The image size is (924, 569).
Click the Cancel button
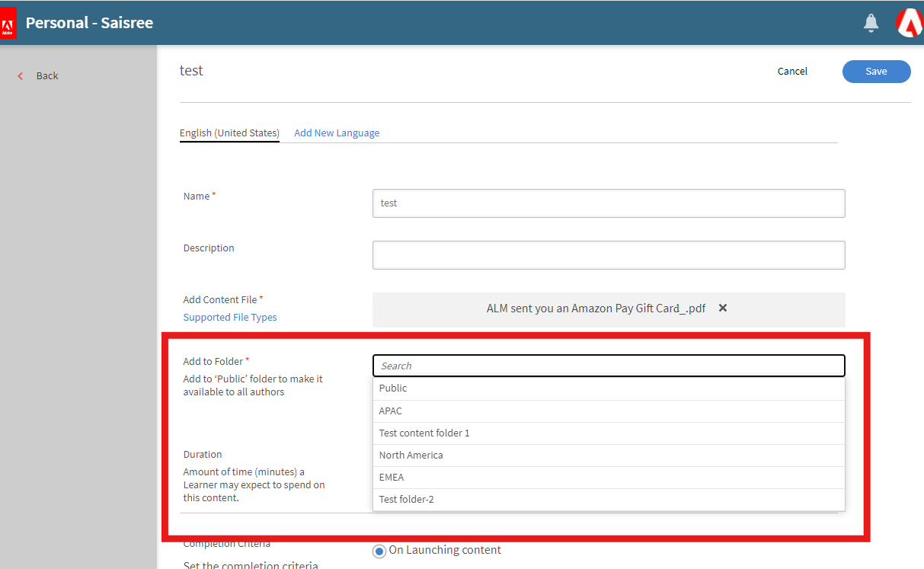coord(792,72)
